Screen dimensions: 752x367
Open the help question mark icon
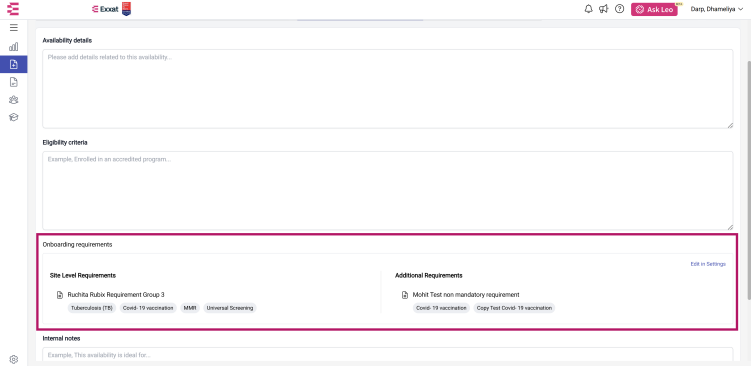coord(620,9)
